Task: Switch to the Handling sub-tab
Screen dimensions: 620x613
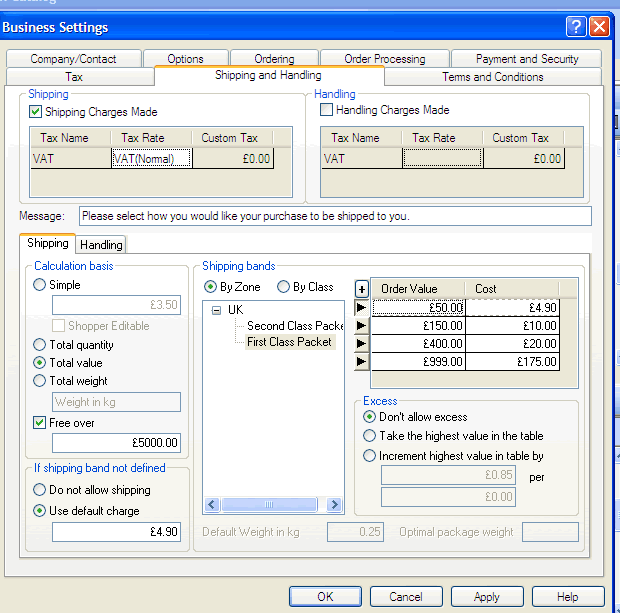Action: pos(101,245)
